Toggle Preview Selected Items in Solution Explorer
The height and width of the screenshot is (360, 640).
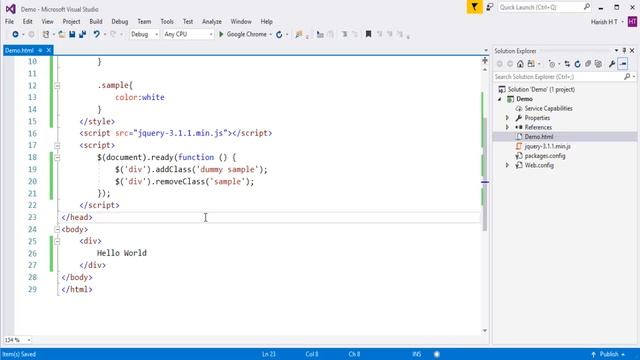pos(623,64)
